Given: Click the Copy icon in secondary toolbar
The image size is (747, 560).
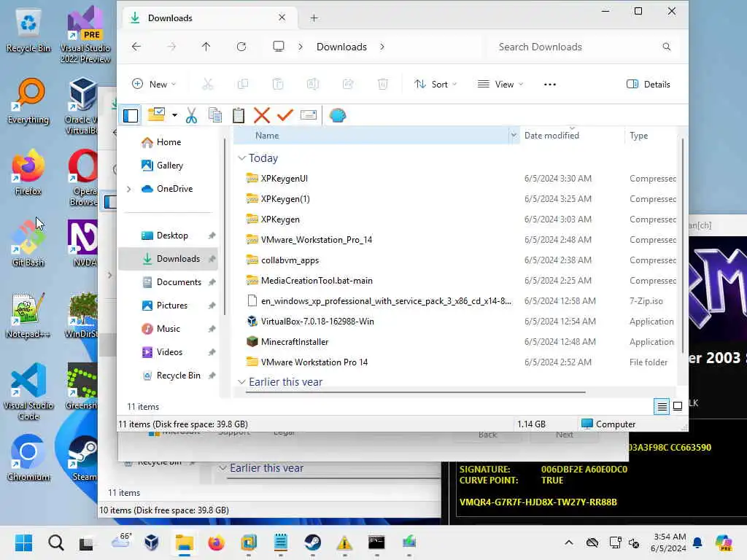Looking at the screenshot, I should [215, 115].
